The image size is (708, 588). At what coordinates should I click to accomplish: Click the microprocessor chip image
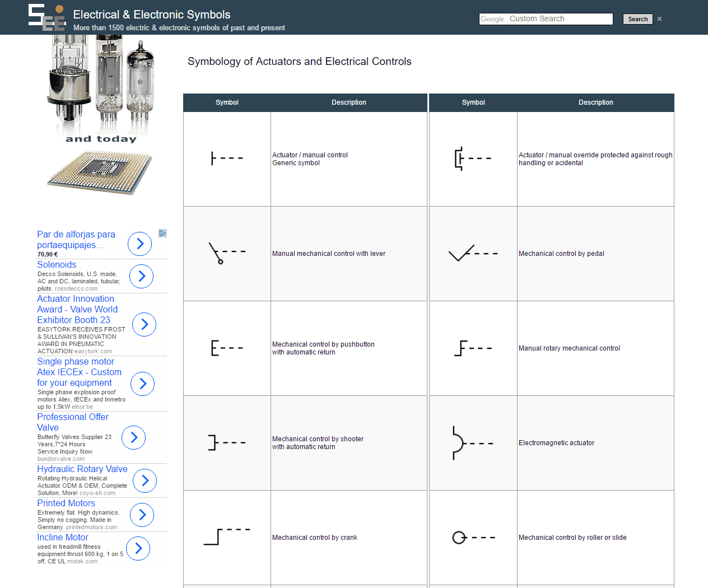(100, 172)
